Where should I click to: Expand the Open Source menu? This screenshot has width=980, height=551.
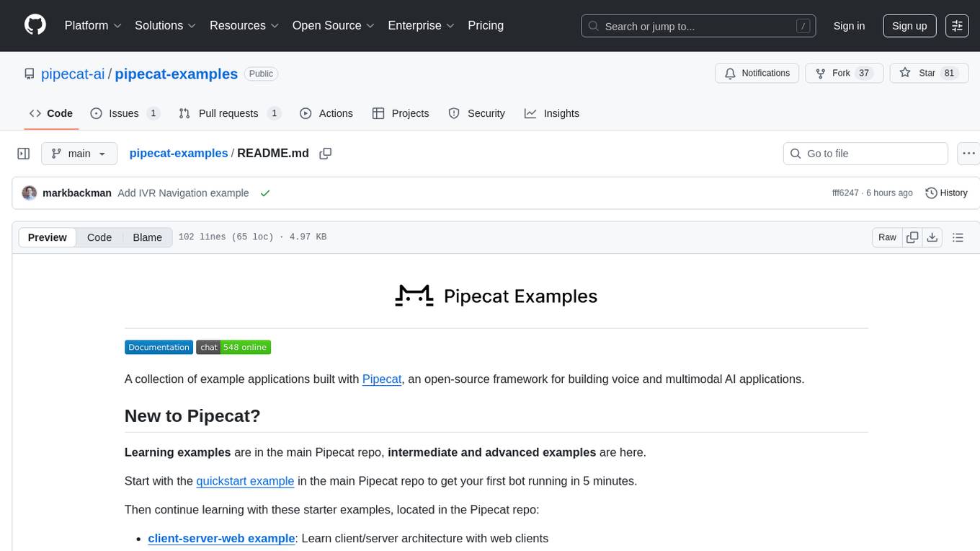(x=333, y=25)
